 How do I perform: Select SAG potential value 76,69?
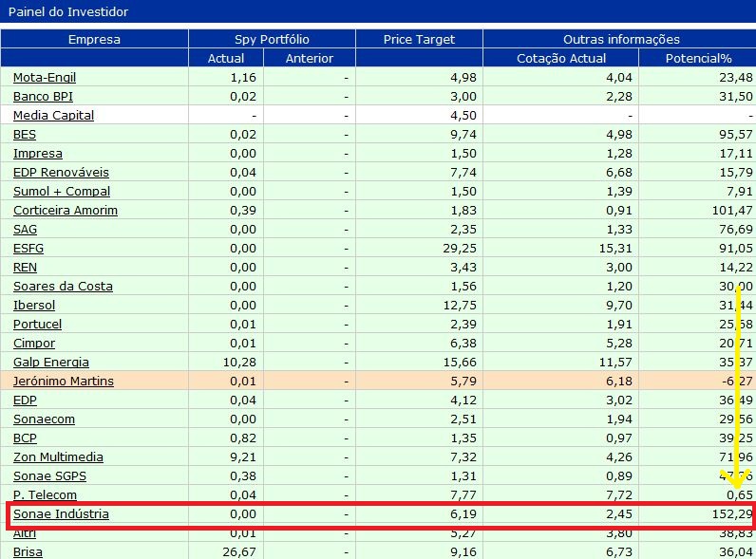pos(736,230)
